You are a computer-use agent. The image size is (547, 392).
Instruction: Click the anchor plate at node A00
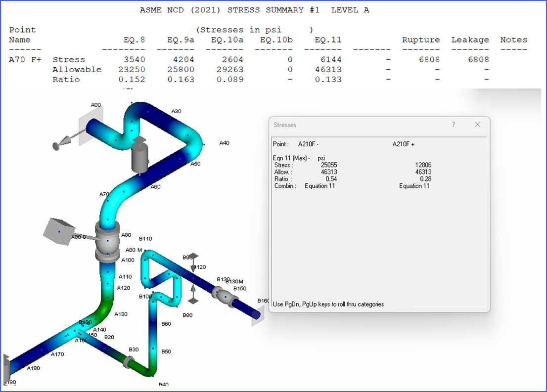(x=91, y=125)
